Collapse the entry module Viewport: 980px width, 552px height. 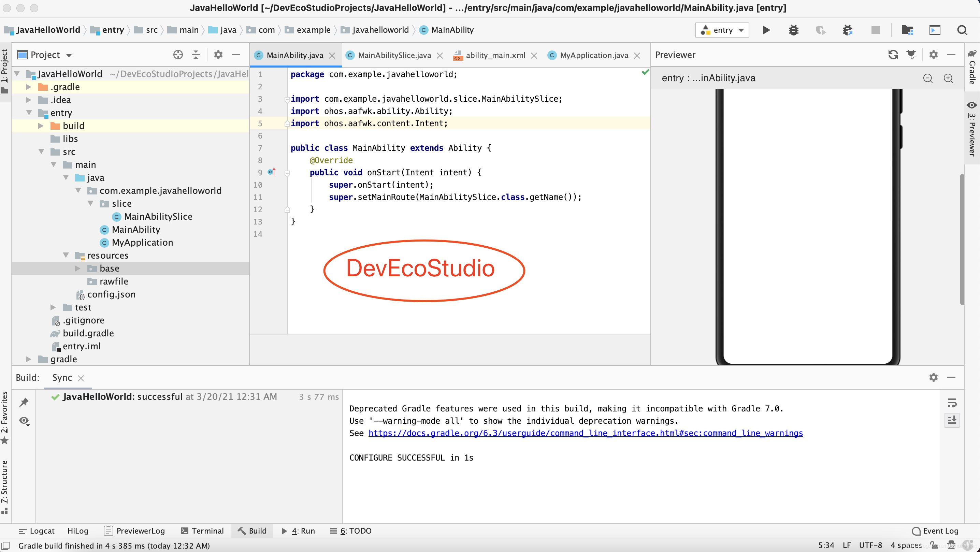point(29,113)
